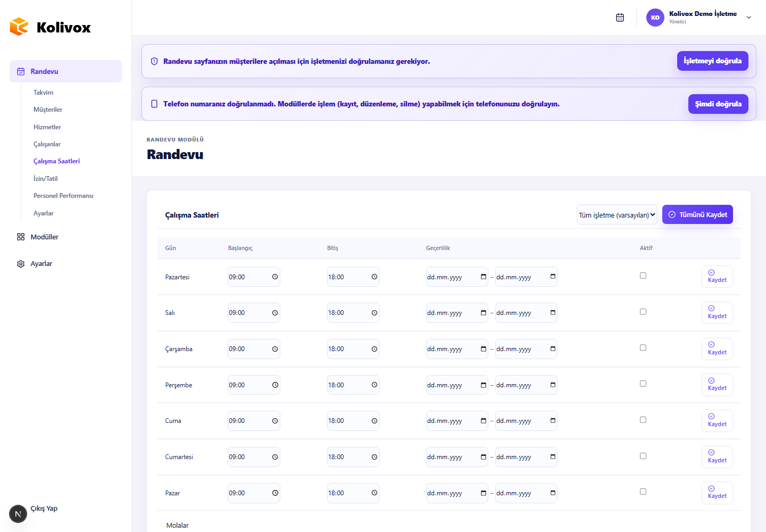This screenshot has width=766, height=532.
Task: Open the clock picker for Salı end time
Action: (374, 313)
